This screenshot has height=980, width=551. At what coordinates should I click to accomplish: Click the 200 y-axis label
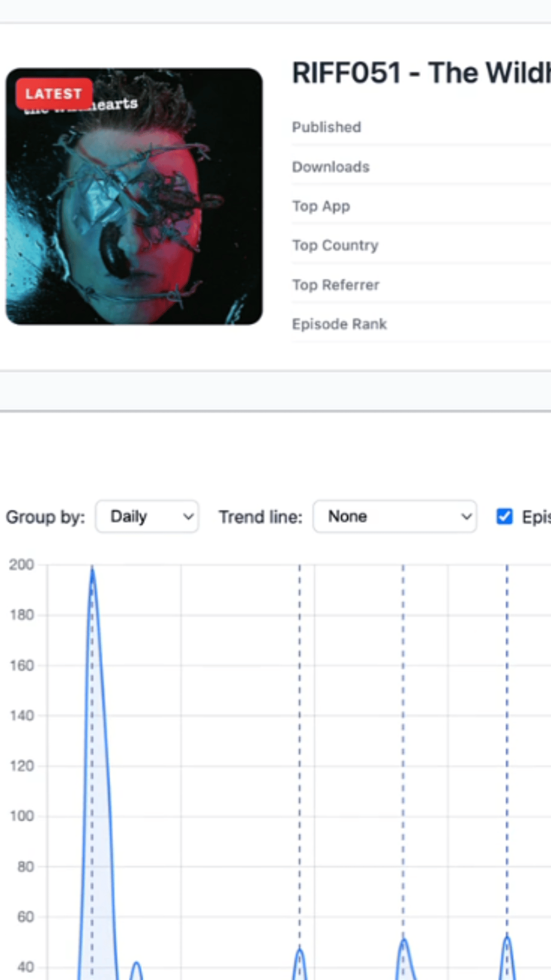21,565
